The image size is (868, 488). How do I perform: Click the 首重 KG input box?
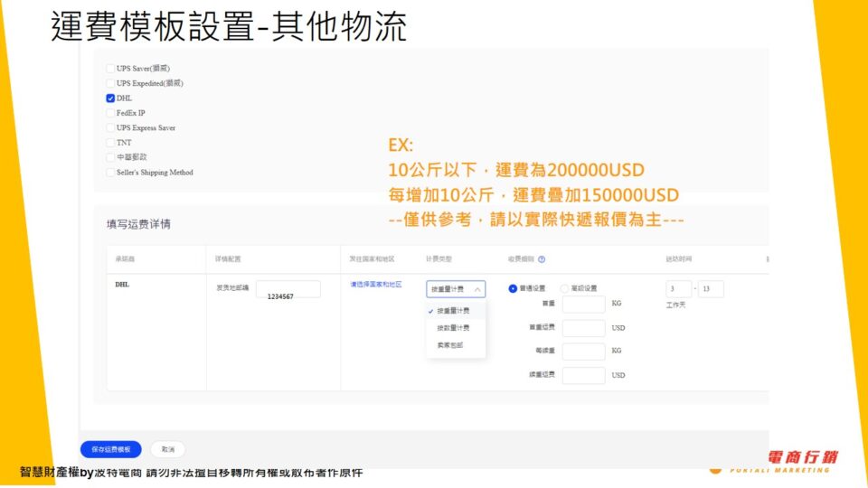pyautogui.click(x=583, y=304)
